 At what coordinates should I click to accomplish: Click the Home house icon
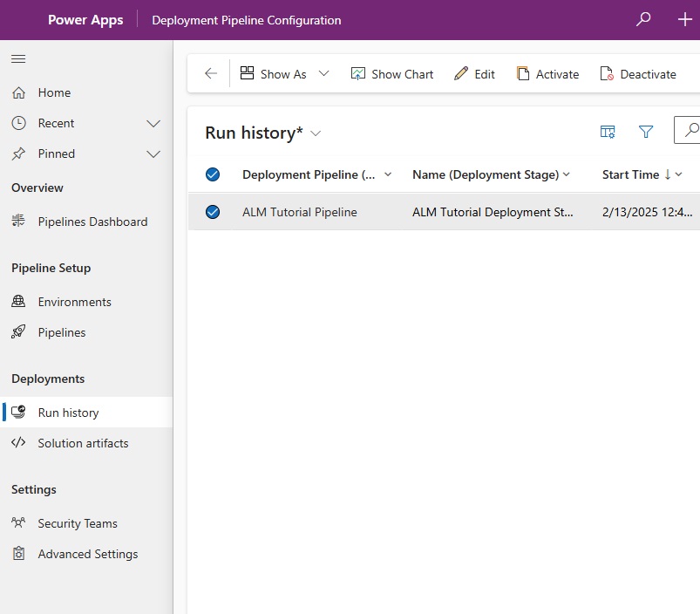[x=18, y=92]
